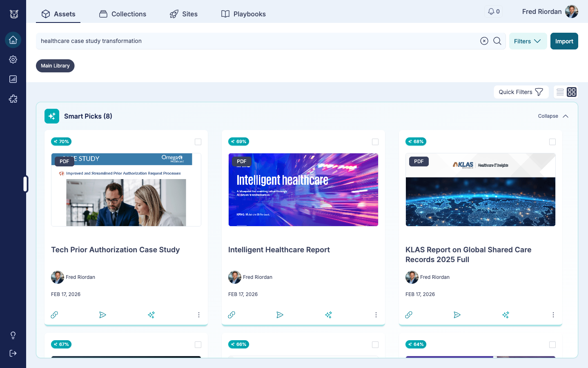
Task: Click the lightbulb help icon at the sidebar bottom
Action: pyautogui.click(x=13, y=335)
